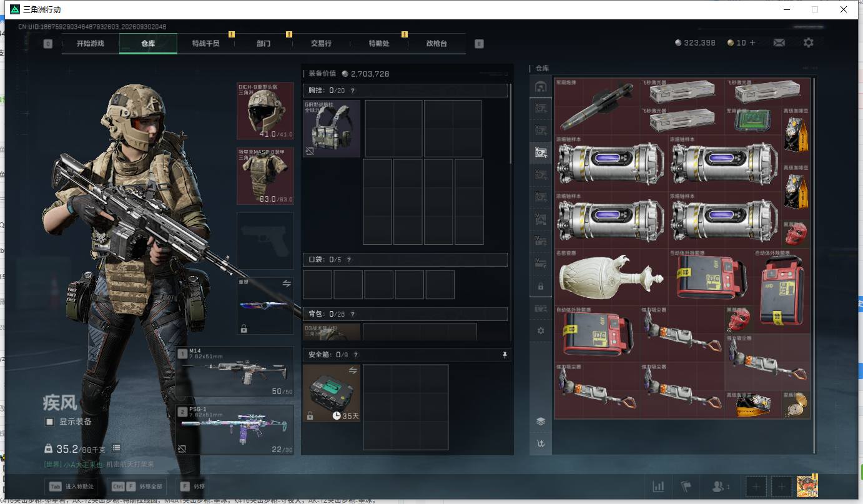863x504 pixels.
Task: Select the DICH-9 heavy helmet slot
Action: pyautogui.click(x=265, y=111)
